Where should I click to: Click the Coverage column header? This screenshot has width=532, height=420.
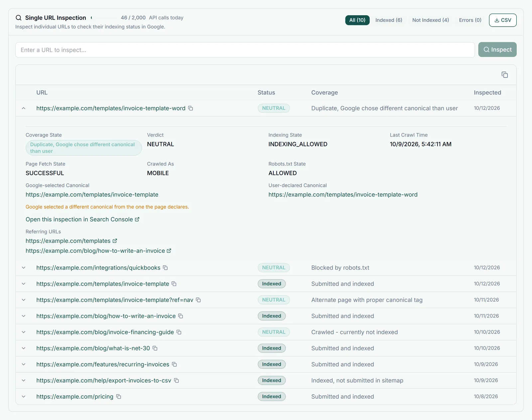[x=325, y=93]
